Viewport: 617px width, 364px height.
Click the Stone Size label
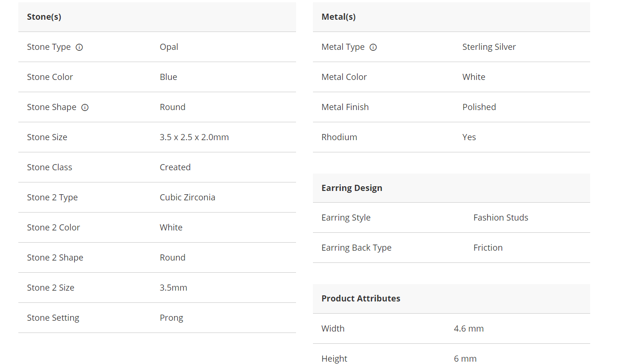[x=47, y=137]
